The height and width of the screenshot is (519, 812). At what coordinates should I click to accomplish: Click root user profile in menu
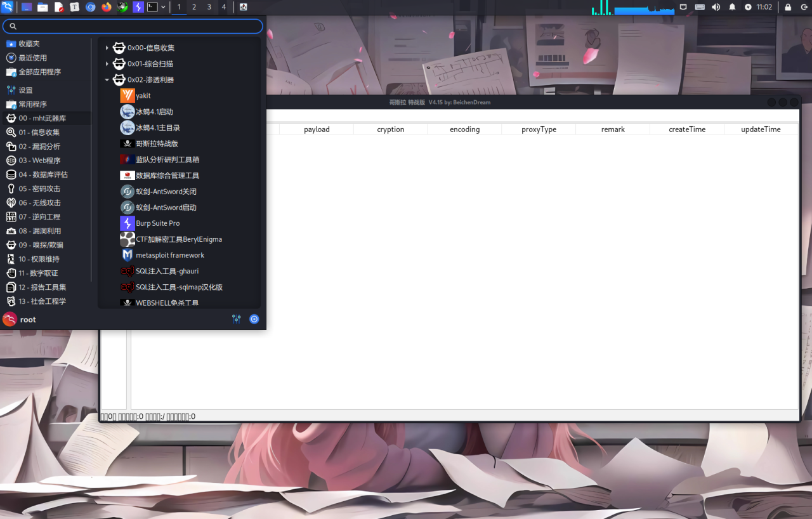pos(20,320)
